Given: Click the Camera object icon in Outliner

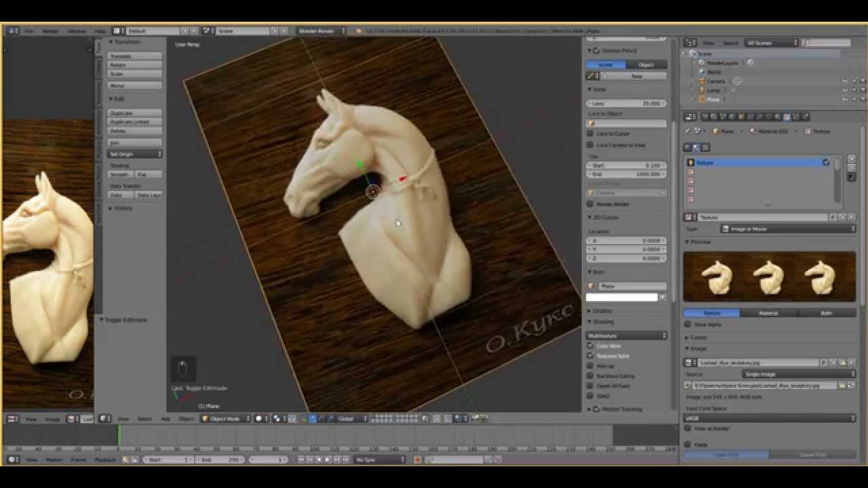Looking at the screenshot, I should [x=702, y=81].
